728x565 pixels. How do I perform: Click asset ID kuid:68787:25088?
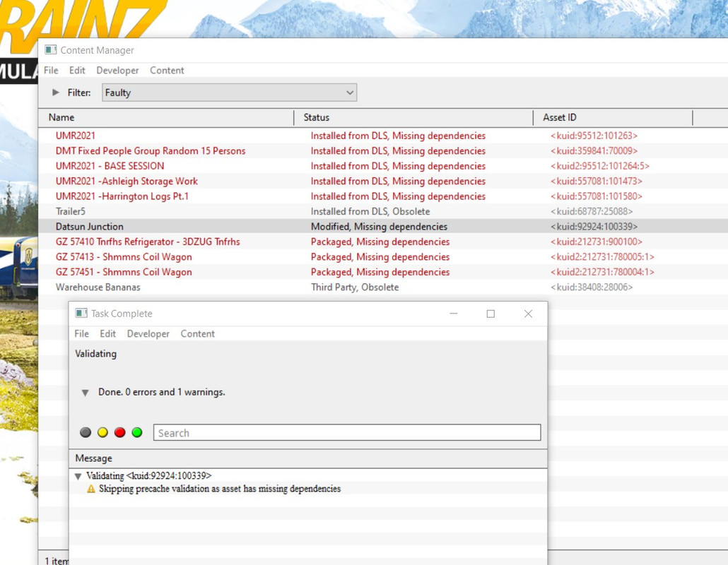pyautogui.click(x=592, y=212)
